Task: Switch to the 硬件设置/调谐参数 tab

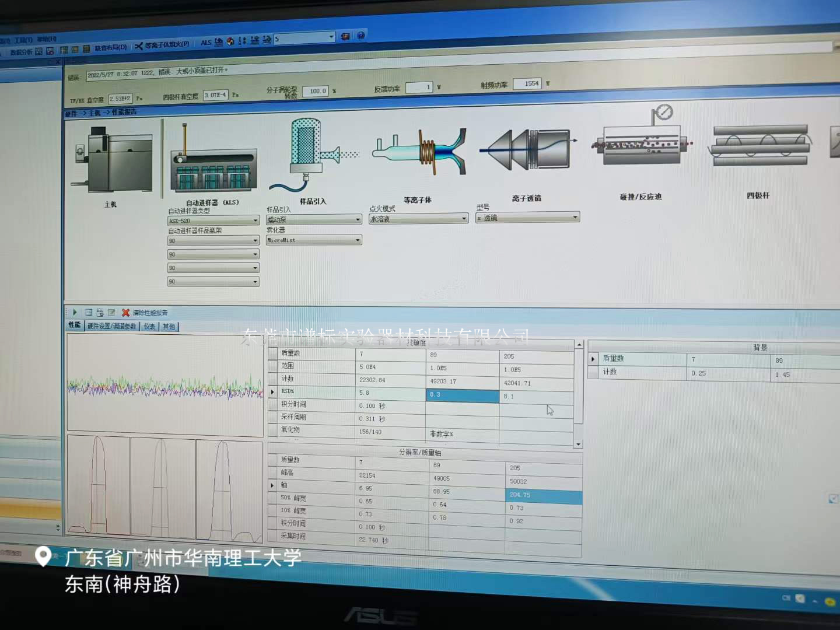Action: pos(111,326)
